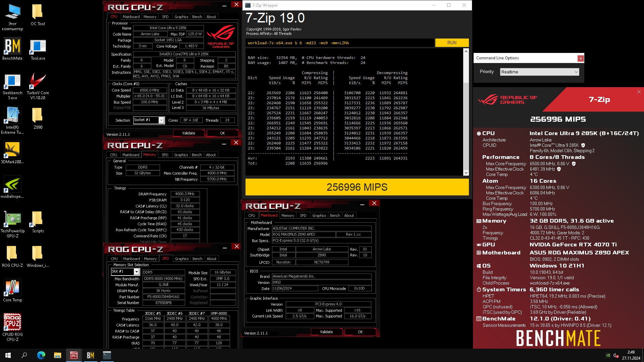The image size is (644, 362).
Task: Open Microsoft Edge from taskbar
Action: tap(41, 355)
